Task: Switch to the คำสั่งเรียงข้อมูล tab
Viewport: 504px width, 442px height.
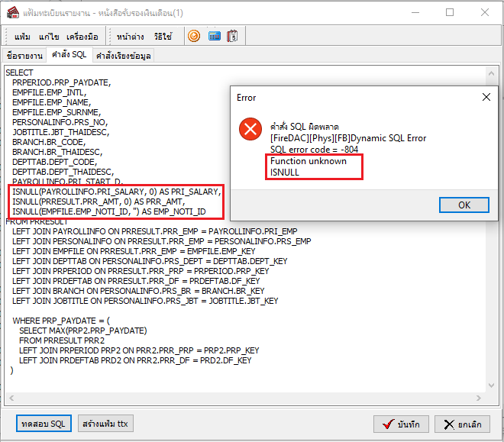Action: 123,56
